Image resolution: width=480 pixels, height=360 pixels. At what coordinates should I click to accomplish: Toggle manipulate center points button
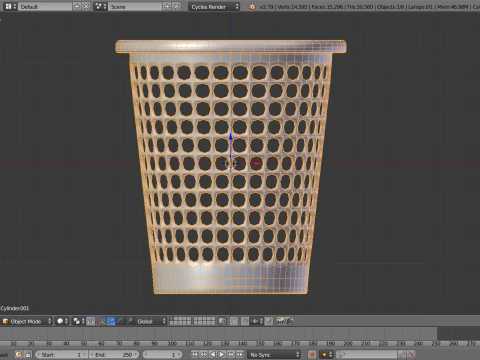coord(91,321)
